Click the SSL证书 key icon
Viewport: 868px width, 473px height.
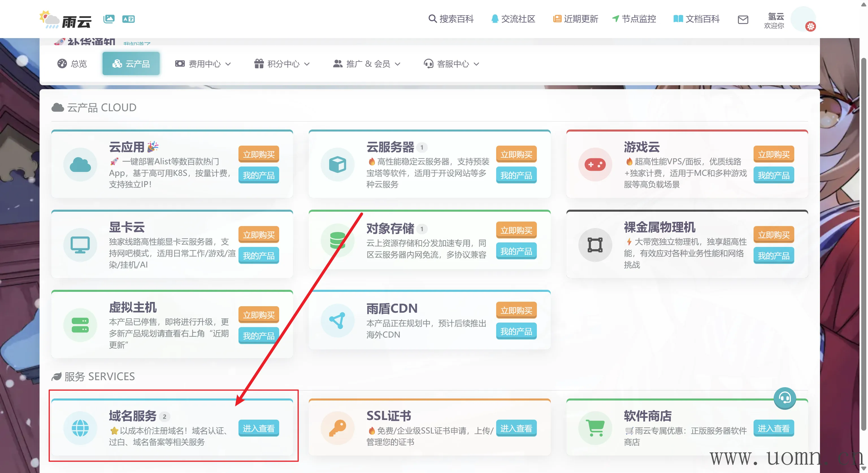pos(337,428)
